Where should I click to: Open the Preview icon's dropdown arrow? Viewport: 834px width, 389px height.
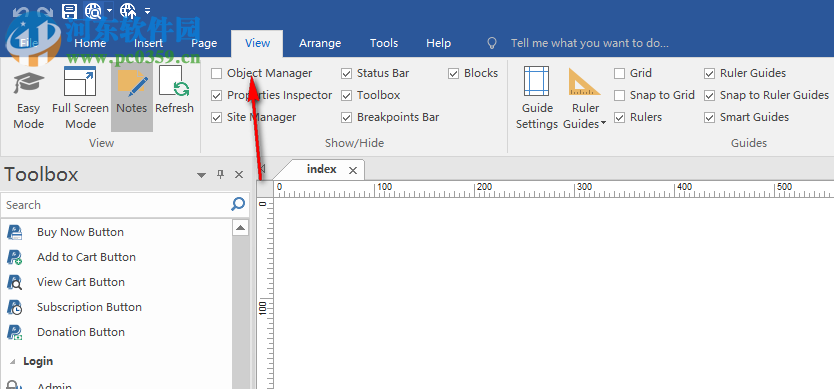(110, 10)
